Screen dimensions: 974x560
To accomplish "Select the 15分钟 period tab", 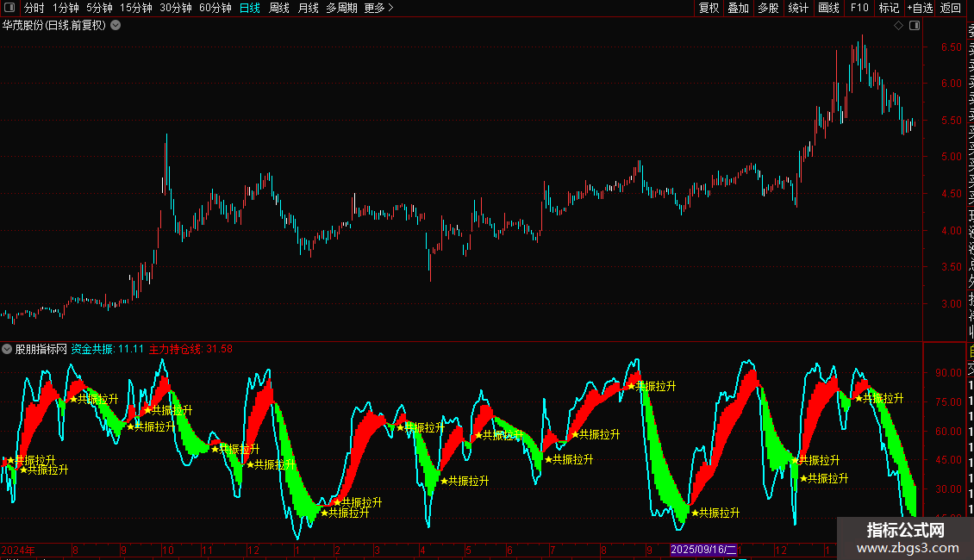I will 136,8.
